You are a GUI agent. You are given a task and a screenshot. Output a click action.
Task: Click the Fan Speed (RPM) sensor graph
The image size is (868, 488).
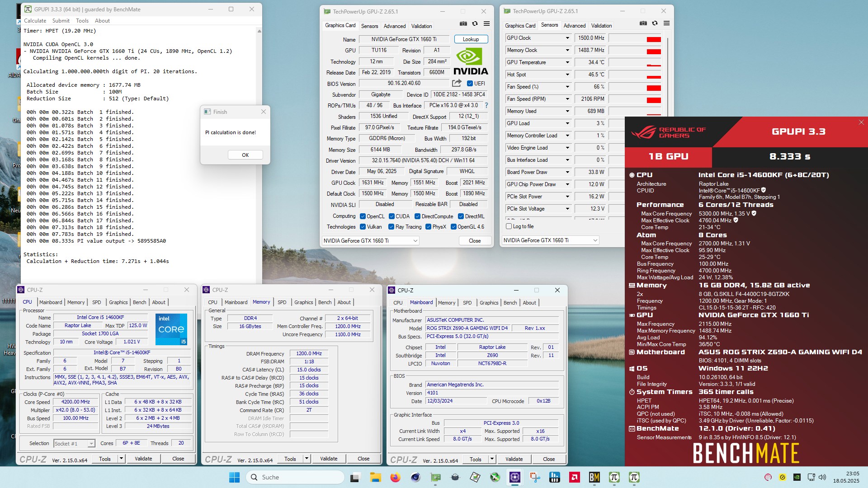(x=635, y=99)
